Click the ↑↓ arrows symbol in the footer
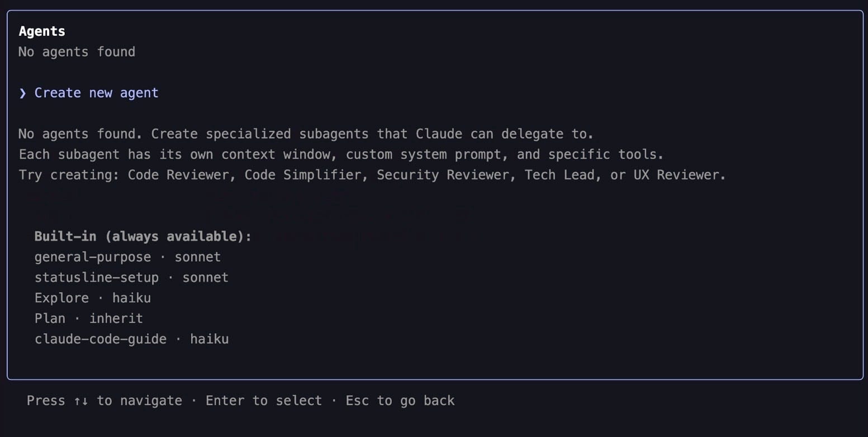Screen dimensions: 868x437 tap(80, 400)
